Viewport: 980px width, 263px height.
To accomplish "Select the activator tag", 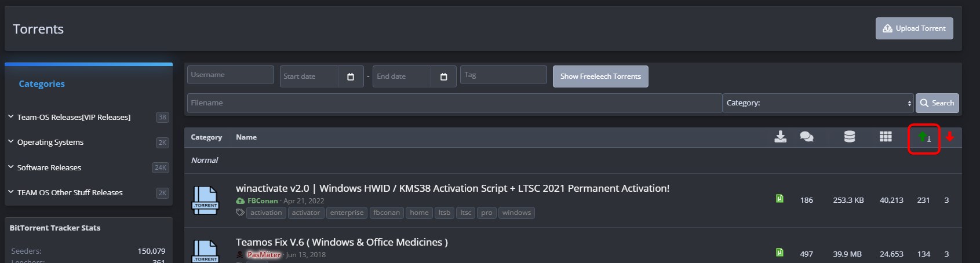I will [x=306, y=213].
